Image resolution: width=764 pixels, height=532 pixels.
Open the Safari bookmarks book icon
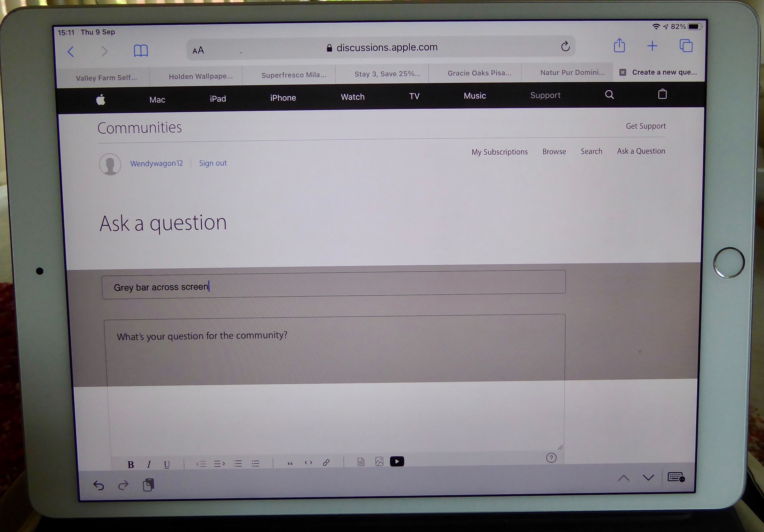tap(141, 51)
